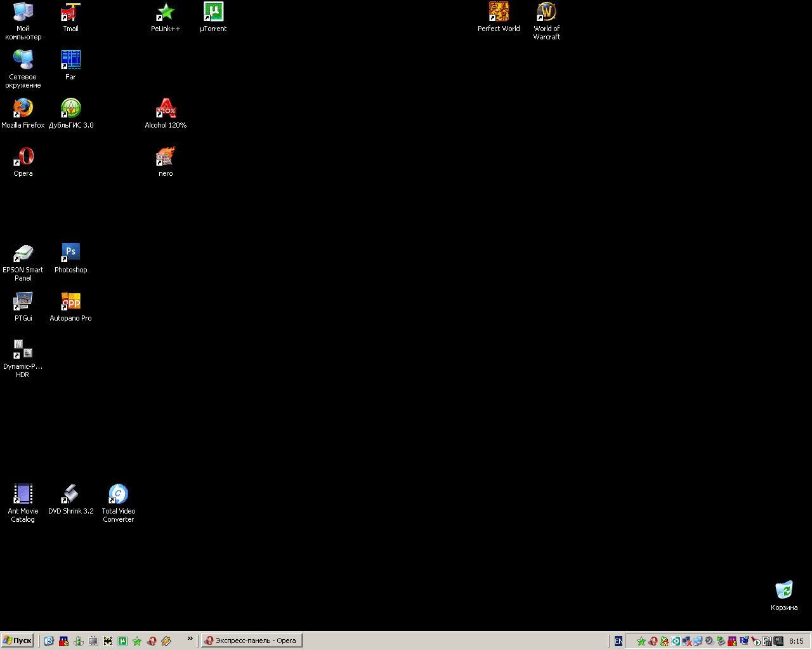
Task: Open the Пуск start menu button
Action: [17, 641]
